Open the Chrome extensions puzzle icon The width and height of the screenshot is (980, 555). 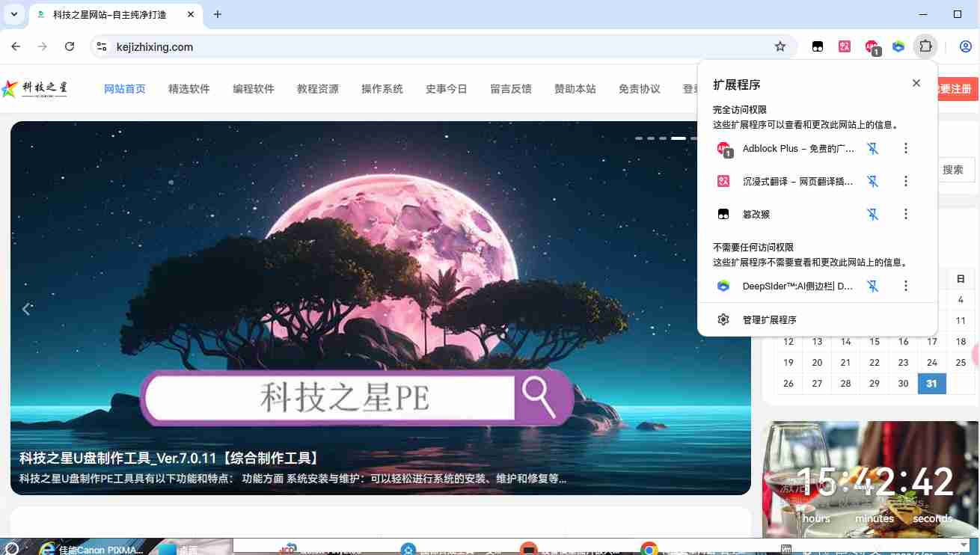(x=925, y=46)
